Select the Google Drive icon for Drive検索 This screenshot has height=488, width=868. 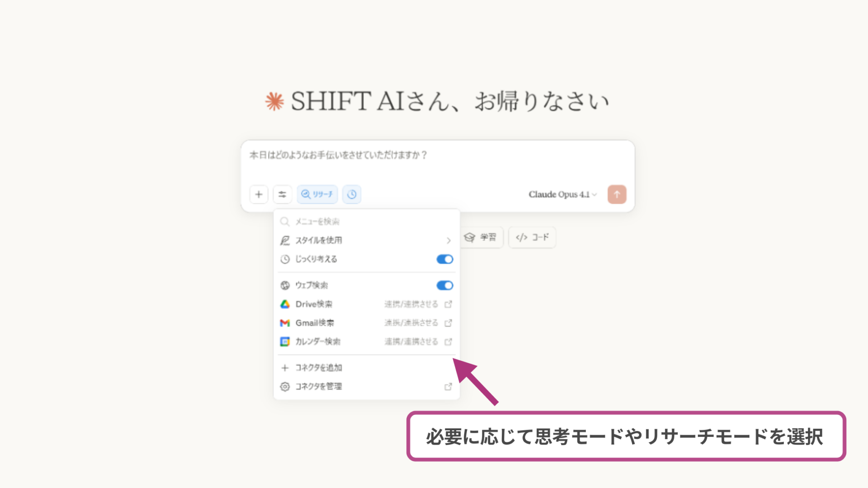285,304
